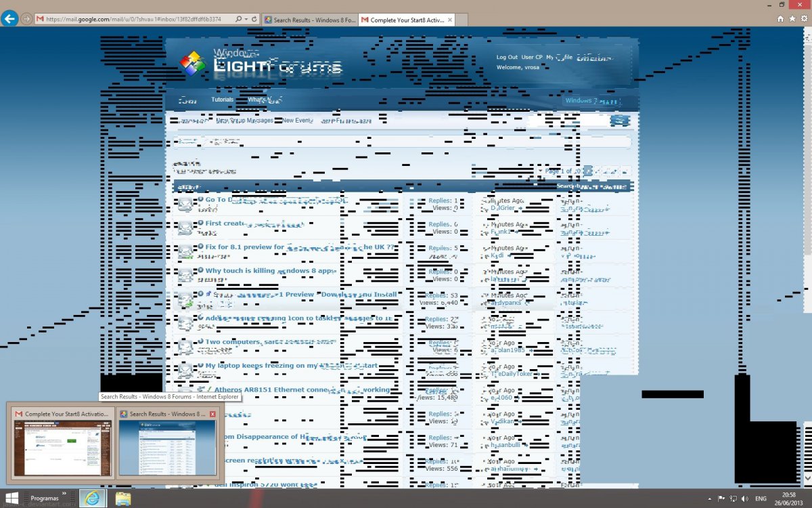Switch to the Search Results - Windows 8 Forums tab
This screenshot has height=508, width=812.
(x=309, y=20)
